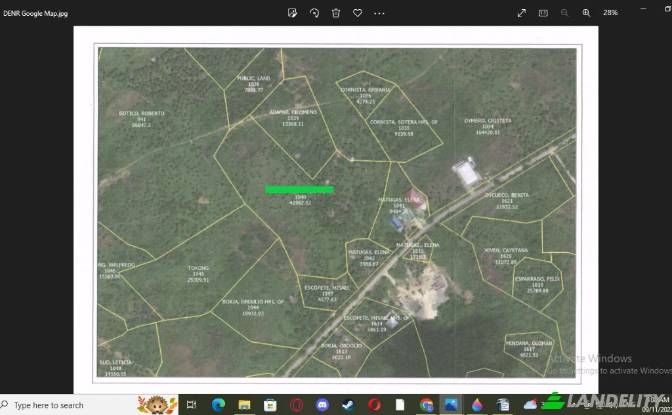Screen dimensions: 672x415
Task: Click the DENR Google Map.jpg file title
Action: (x=31, y=13)
